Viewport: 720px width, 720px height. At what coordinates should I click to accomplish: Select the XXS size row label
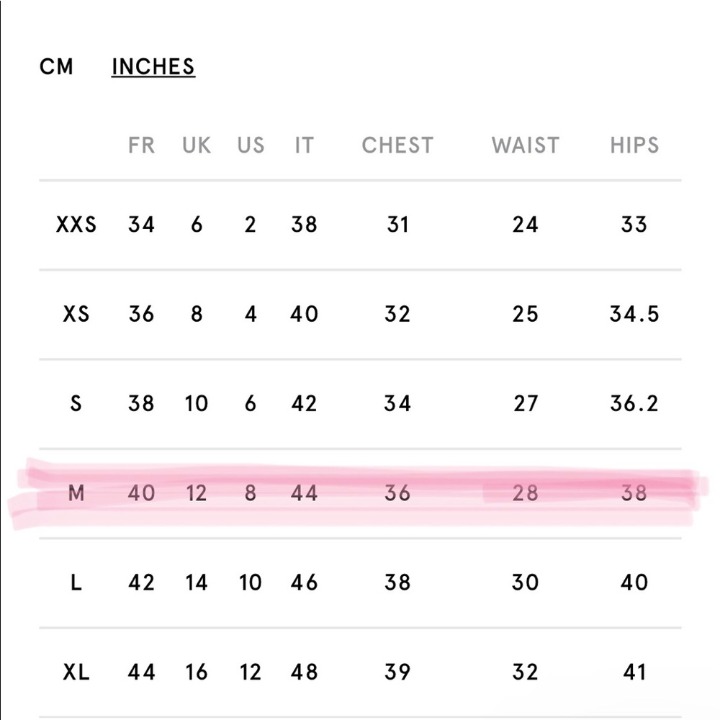[x=76, y=225]
